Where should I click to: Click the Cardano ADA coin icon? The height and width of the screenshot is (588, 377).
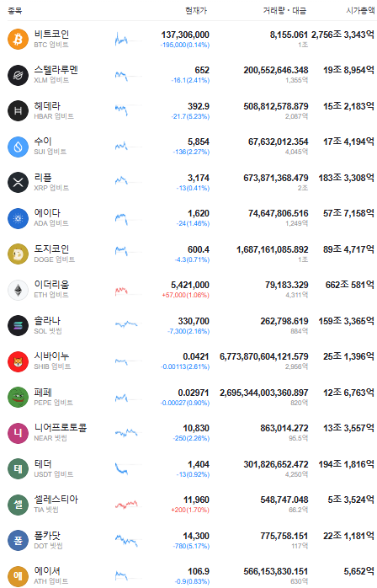tap(18, 218)
